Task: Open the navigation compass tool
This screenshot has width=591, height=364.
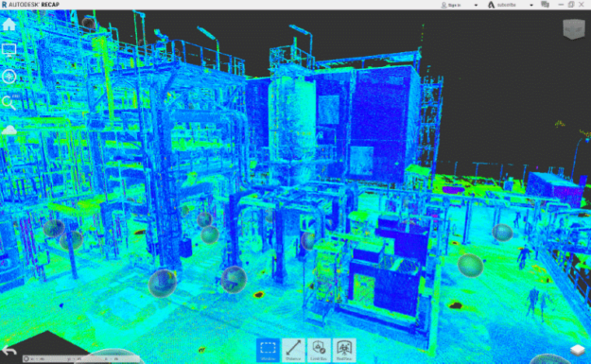Action: coord(9,77)
